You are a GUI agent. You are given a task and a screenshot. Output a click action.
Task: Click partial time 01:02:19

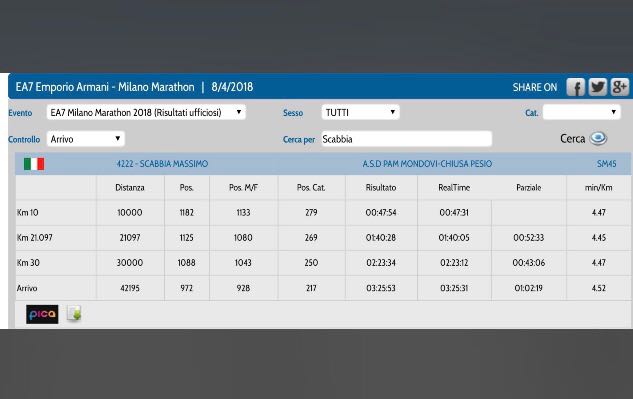(528, 288)
